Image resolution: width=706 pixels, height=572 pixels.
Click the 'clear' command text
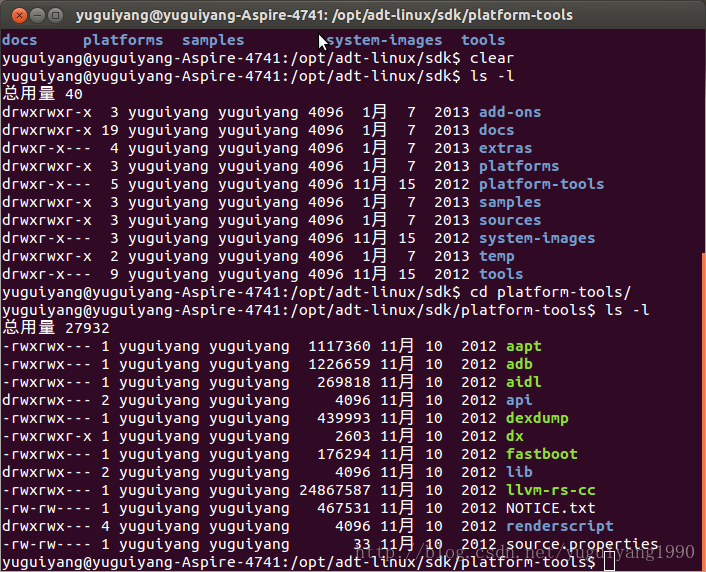tap(492, 58)
